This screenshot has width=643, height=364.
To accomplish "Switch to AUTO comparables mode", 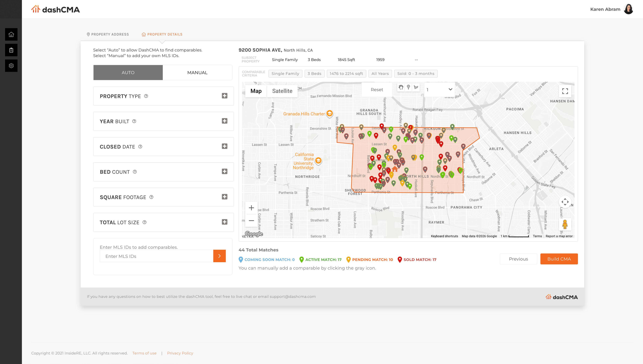I will [128, 72].
